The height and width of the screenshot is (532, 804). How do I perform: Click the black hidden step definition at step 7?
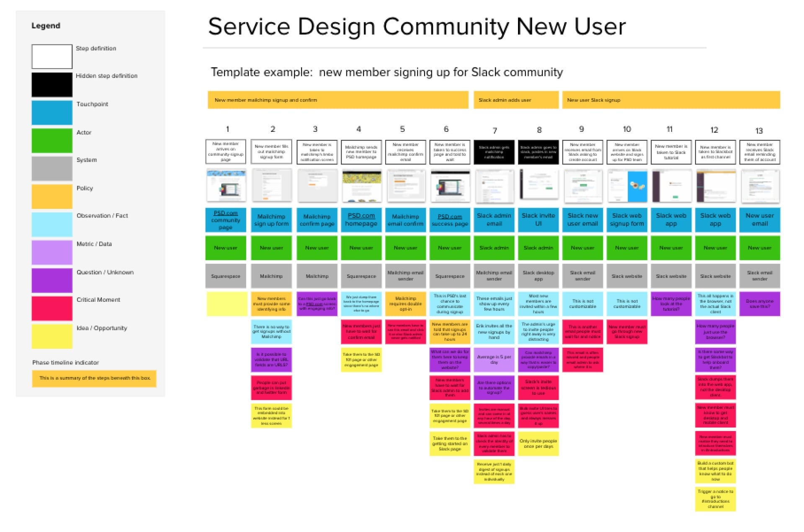494,152
